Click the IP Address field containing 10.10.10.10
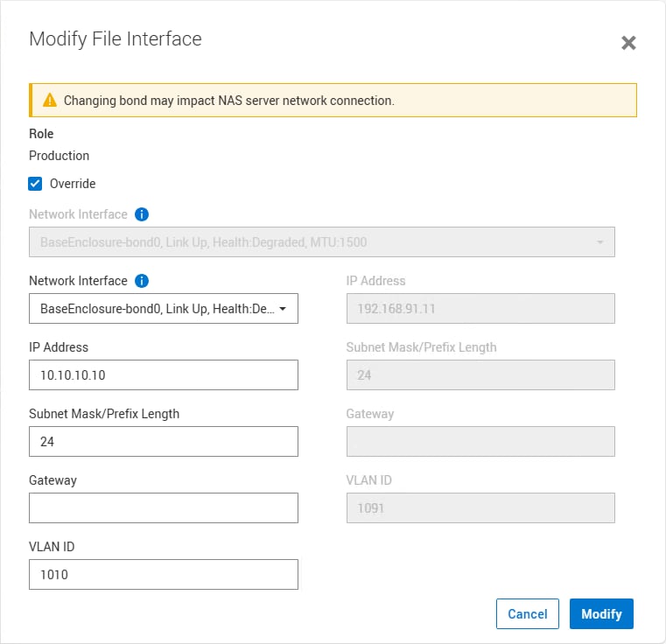666x644 pixels. [163, 375]
